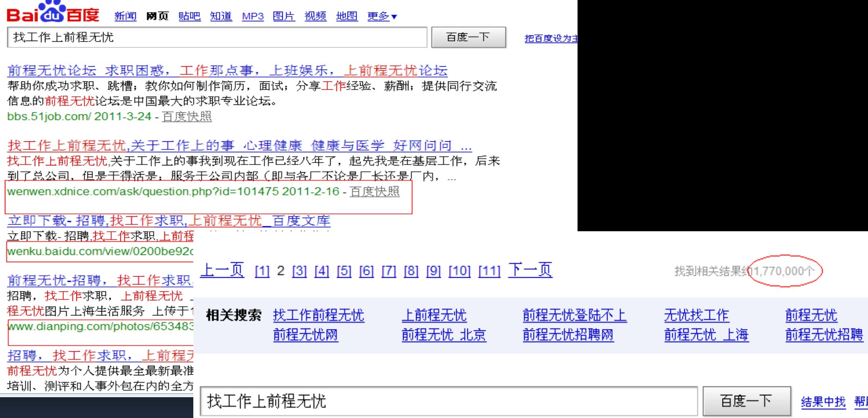The height and width of the screenshot is (418, 868).
Task: Jump to results page 5
Action: pos(344,271)
